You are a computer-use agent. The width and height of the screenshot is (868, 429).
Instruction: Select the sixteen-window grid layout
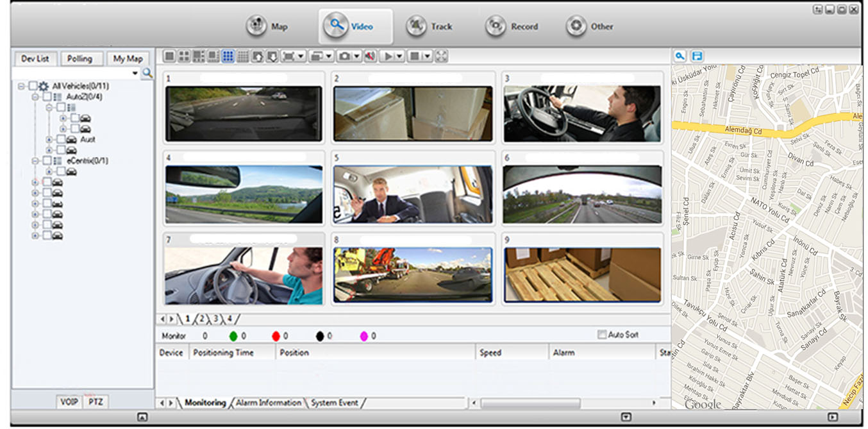tap(242, 56)
